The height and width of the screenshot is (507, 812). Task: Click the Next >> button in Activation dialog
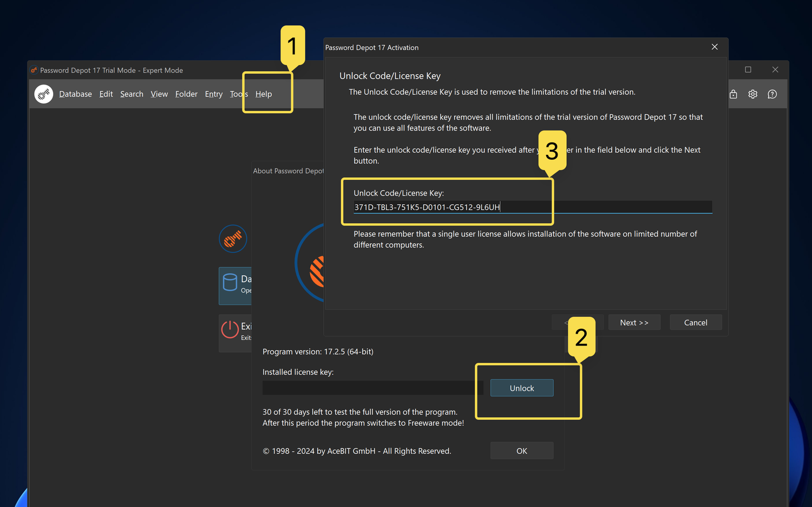coord(634,322)
